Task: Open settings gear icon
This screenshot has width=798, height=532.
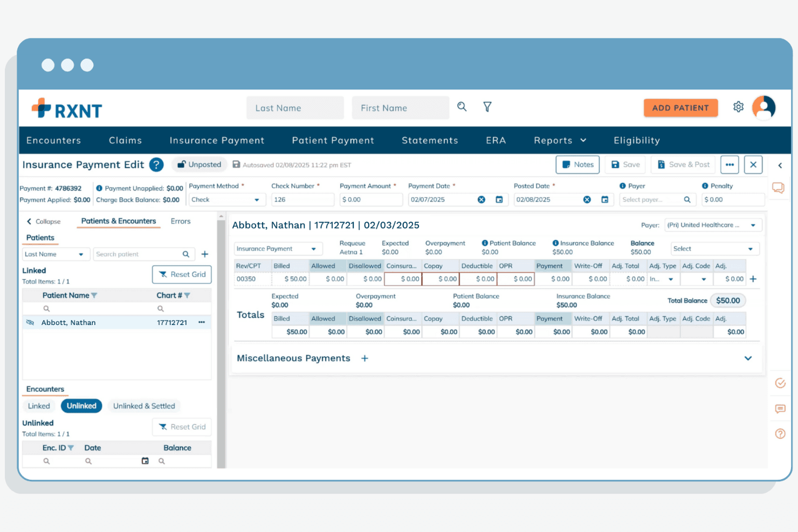Action: [739, 107]
